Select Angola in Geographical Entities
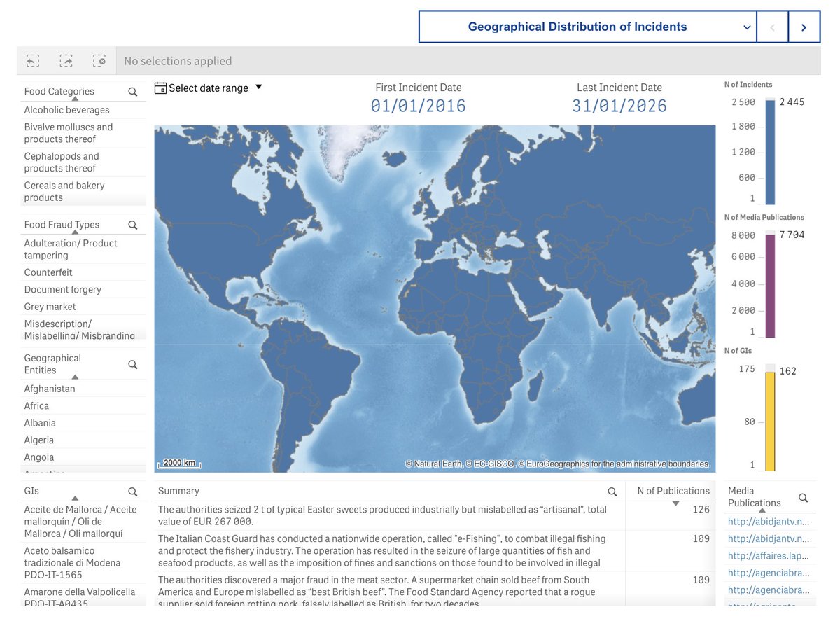Screen dimensions: 840x619 83,457
